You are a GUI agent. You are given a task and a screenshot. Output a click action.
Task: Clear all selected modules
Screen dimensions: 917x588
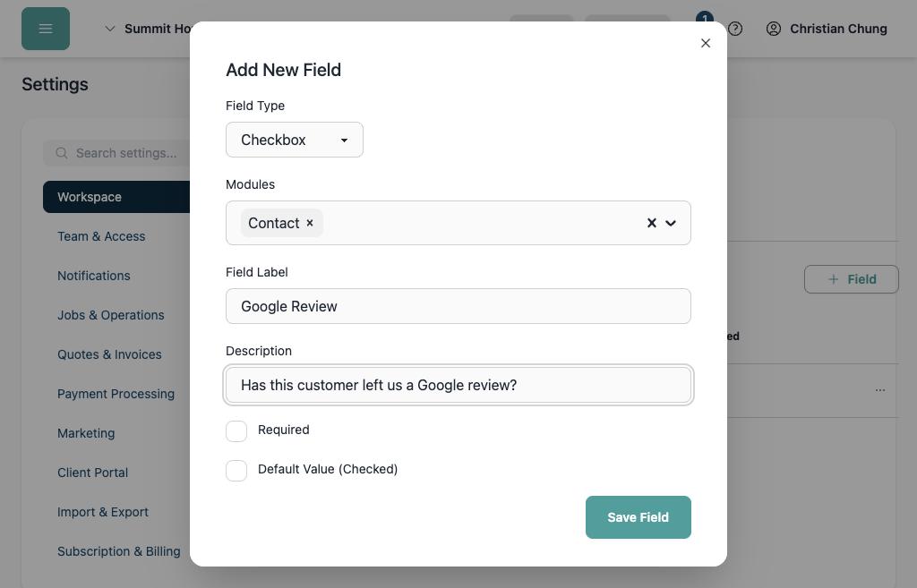pyautogui.click(x=652, y=223)
